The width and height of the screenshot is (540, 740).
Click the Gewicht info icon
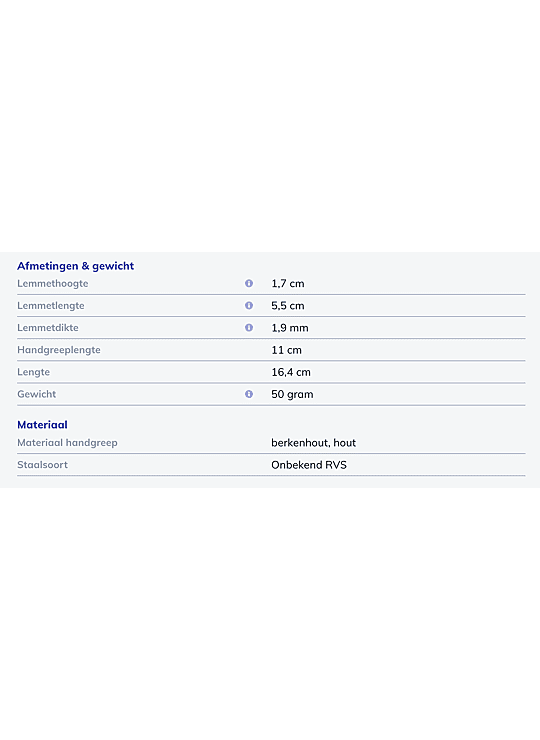pos(249,394)
